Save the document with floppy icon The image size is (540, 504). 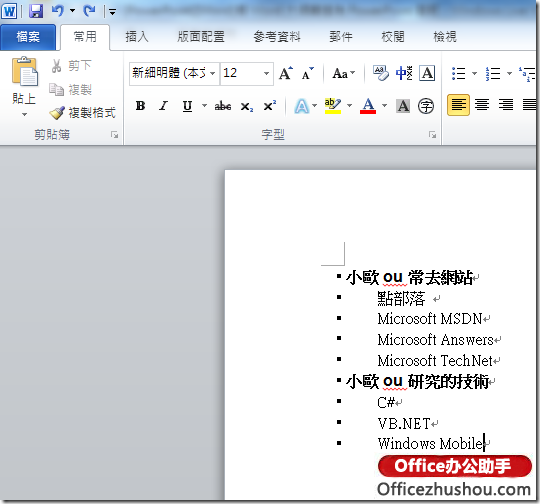pyautogui.click(x=36, y=11)
